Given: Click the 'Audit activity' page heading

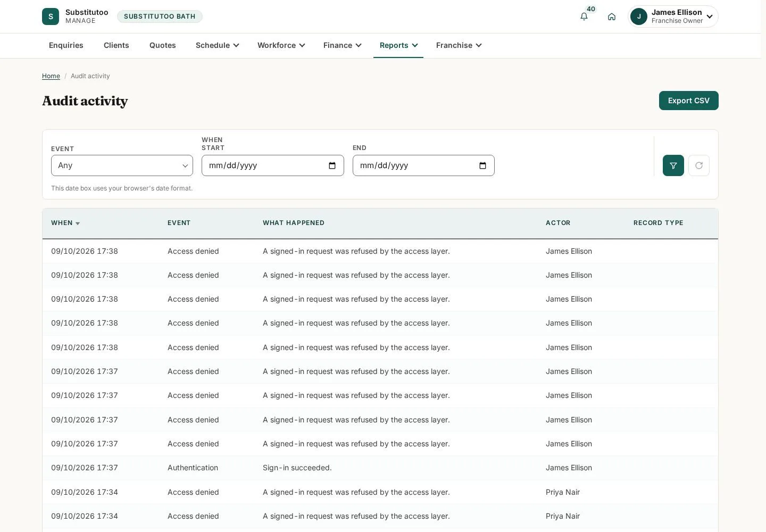Looking at the screenshot, I should point(85,101).
